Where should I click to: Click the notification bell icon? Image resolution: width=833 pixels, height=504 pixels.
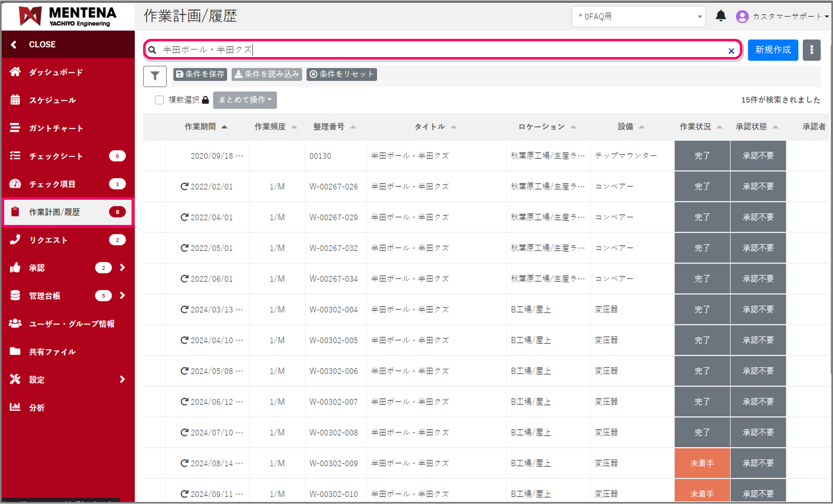click(x=720, y=16)
